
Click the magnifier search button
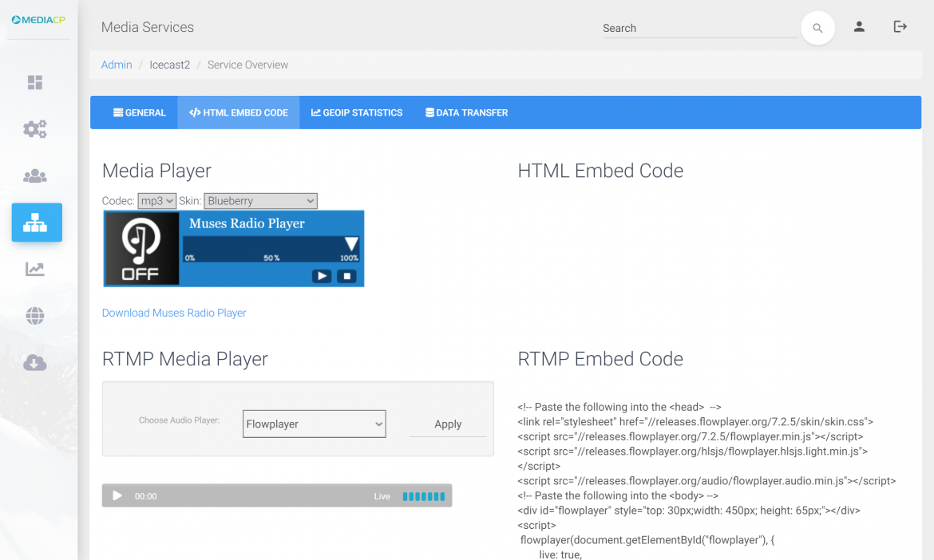click(x=817, y=28)
